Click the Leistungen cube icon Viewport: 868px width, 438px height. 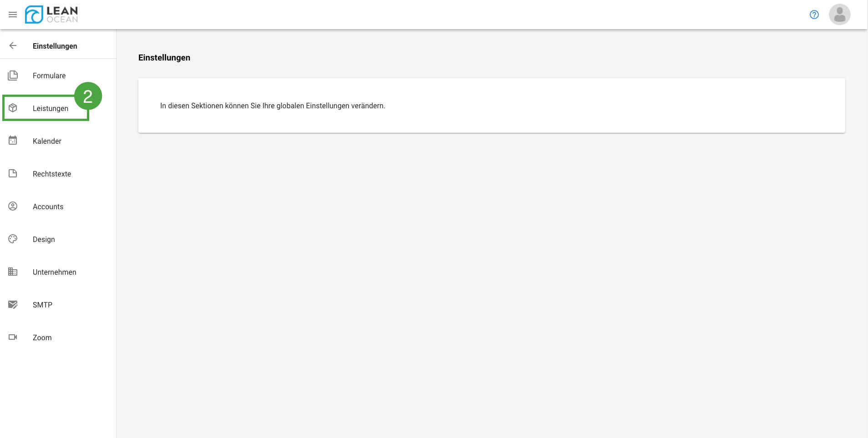[x=13, y=108]
